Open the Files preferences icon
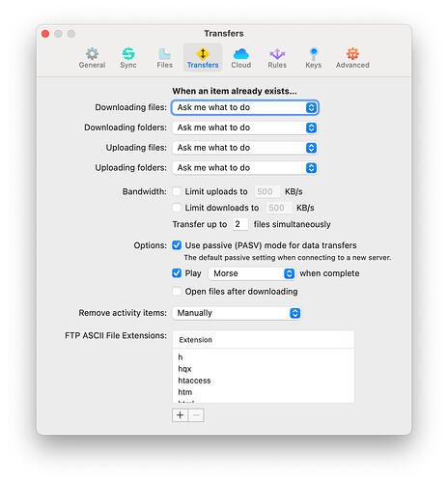This screenshot has height=483, width=448. pos(164,54)
